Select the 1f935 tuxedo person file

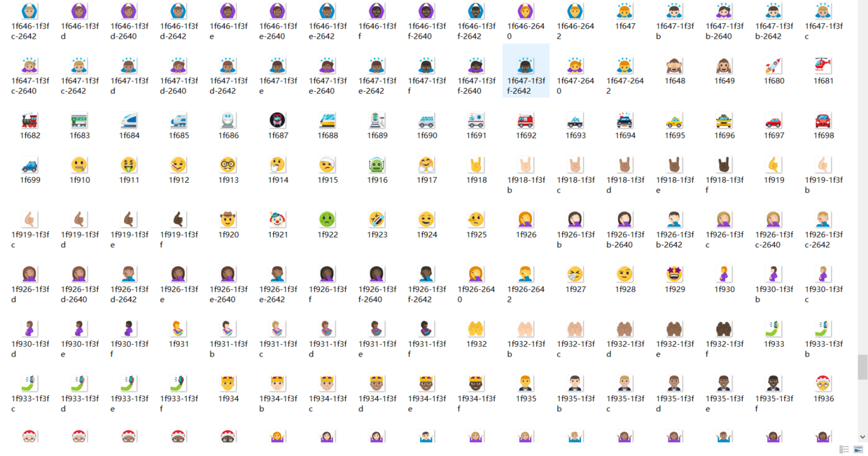[x=526, y=389]
